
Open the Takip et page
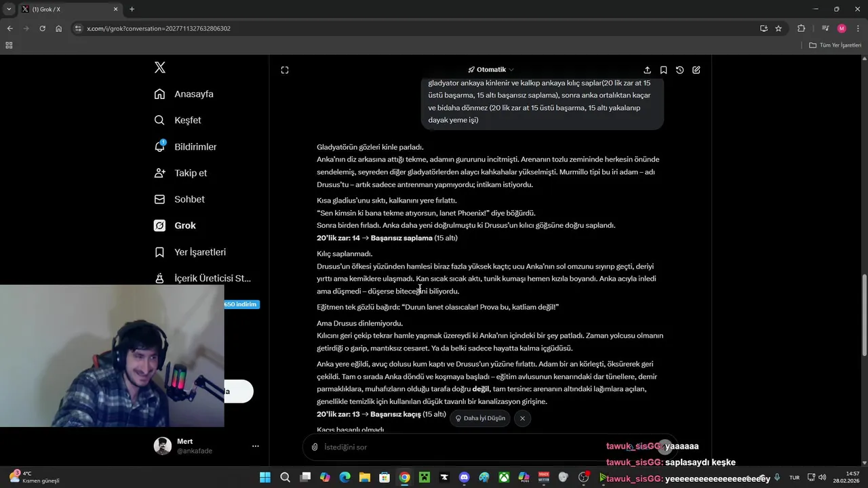pos(180,173)
